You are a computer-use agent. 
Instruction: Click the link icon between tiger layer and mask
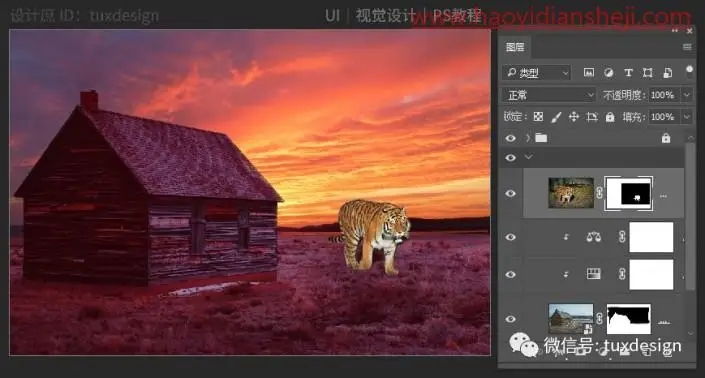click(599, 193)
